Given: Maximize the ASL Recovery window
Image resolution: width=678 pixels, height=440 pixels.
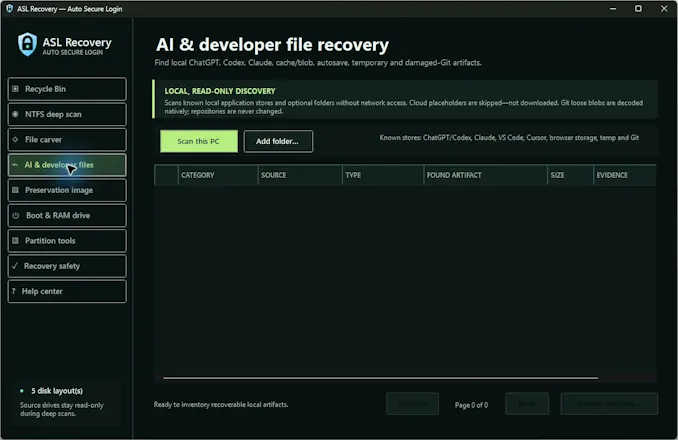Looking at the screenshot, I should 638,9.
